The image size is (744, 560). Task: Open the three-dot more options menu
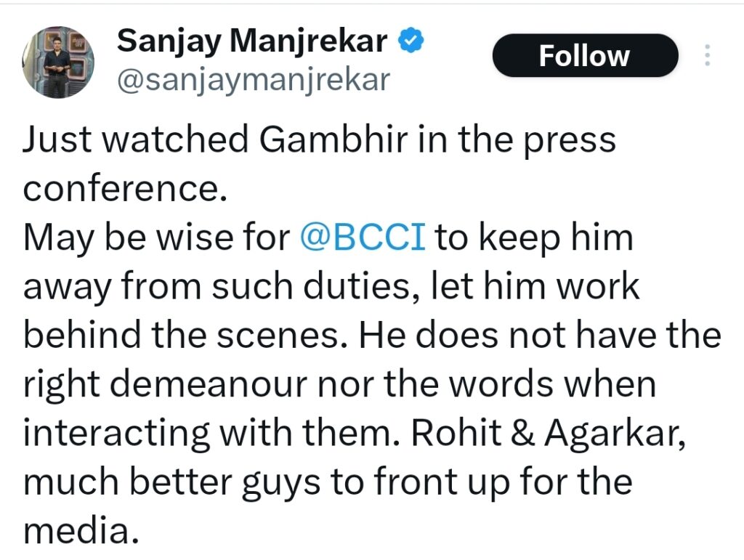click(708, 56)
